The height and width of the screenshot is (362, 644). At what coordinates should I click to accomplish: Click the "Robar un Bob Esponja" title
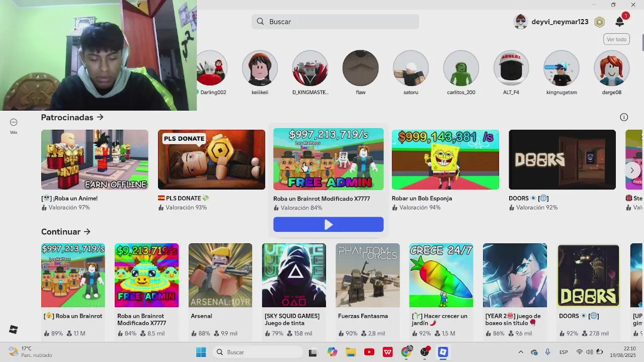422,198
